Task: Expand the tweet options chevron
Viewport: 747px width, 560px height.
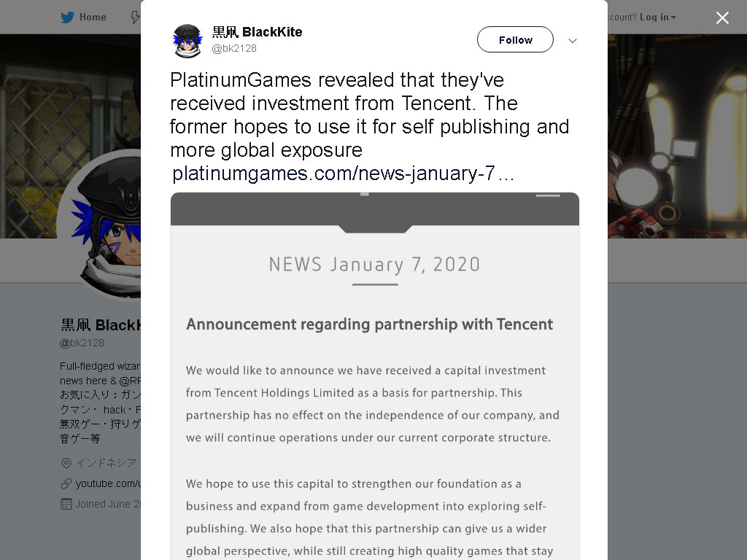Action: tap(573, 41)
